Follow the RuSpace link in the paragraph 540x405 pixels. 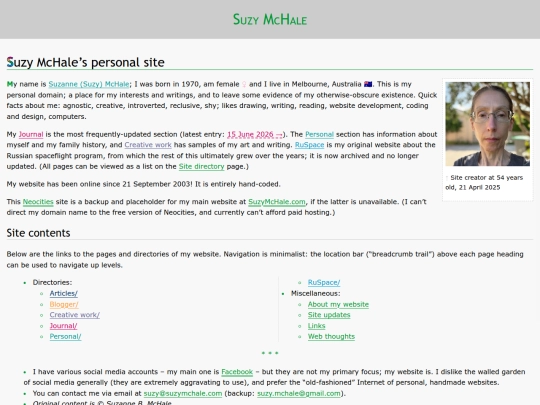[309, 145]
